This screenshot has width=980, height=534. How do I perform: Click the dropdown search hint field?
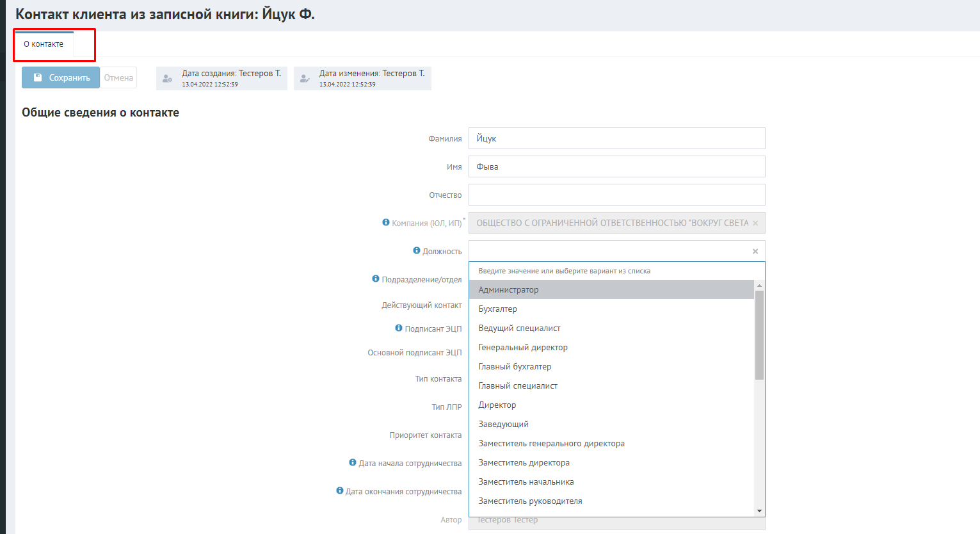[x=616, y=271]
